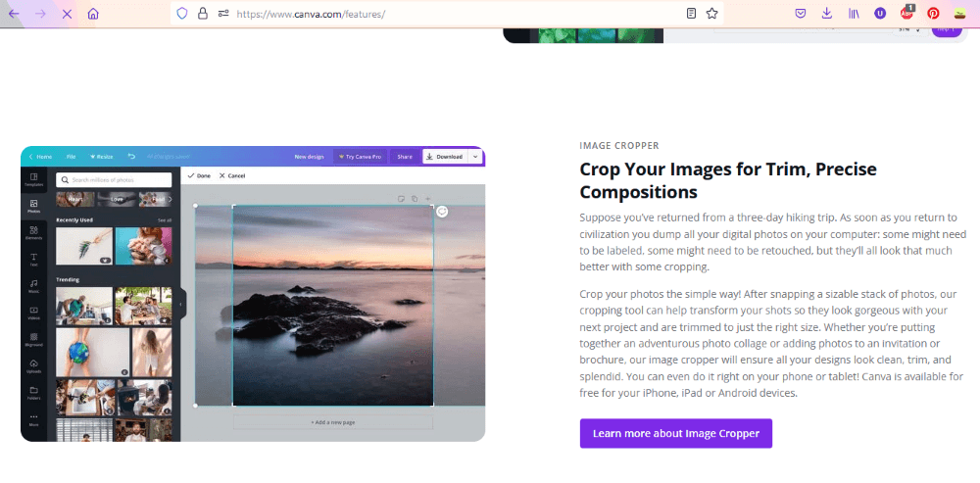This screenshot has width=980, height=483.
Task: Select the Text sidebar tool
Action: coord(33,260)
